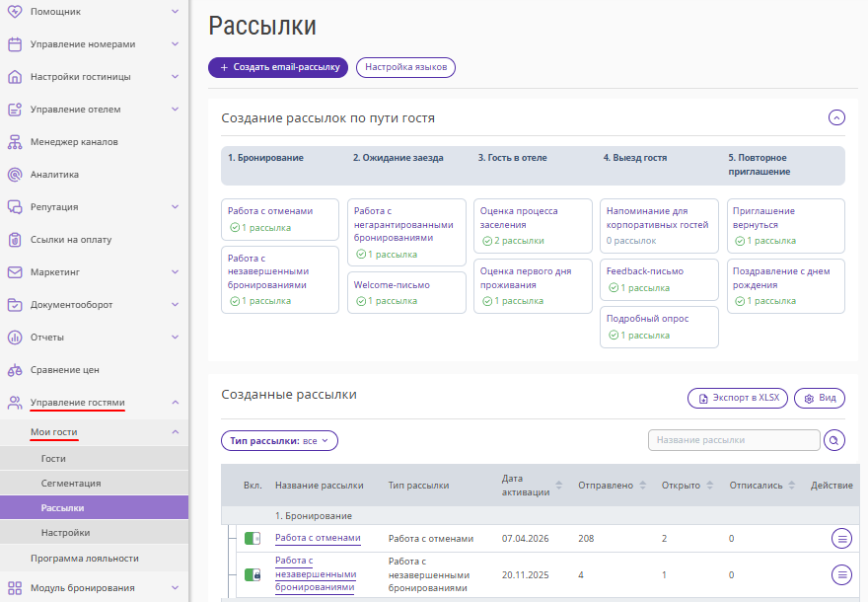Click the Экспорт в XLSX button
This screenshot has height=602, width=868.
[x=738, y=398]
